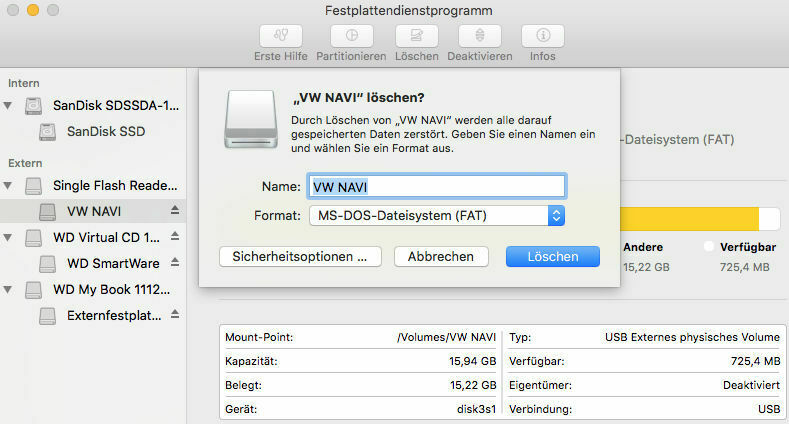789x424 pixels.
Task: Select the SanDisk SDSSDA-1... row label
Action: (x=116, y=106)
